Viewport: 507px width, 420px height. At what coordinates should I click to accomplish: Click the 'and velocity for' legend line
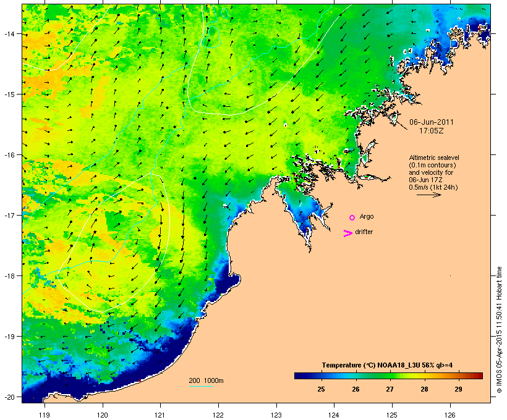(431, 172)
